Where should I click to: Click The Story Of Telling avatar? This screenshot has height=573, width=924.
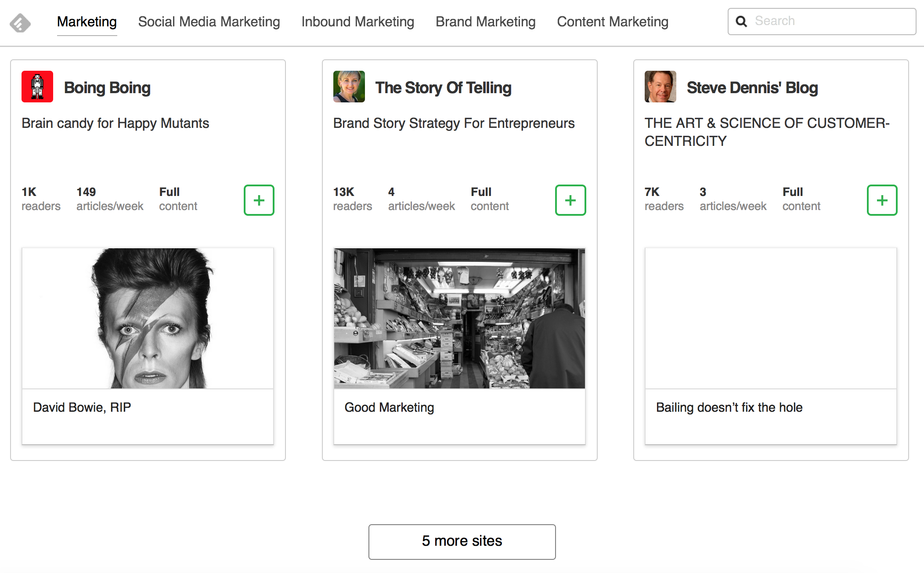pyautogui.click(x=349, y=87)
